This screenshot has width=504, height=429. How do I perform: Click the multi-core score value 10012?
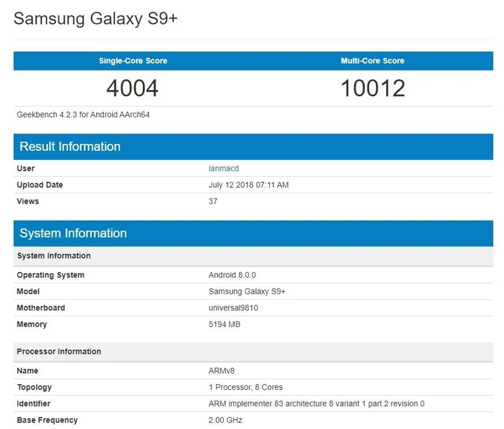(x=373, y=88)
